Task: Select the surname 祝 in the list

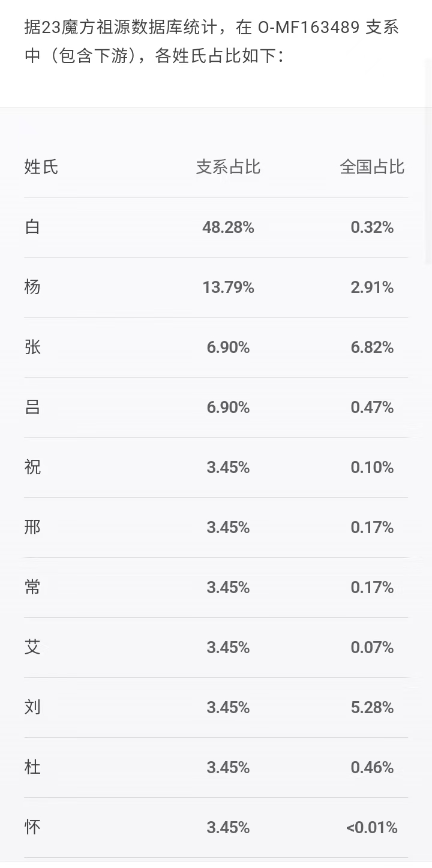Action: click(x=32, y=467)
